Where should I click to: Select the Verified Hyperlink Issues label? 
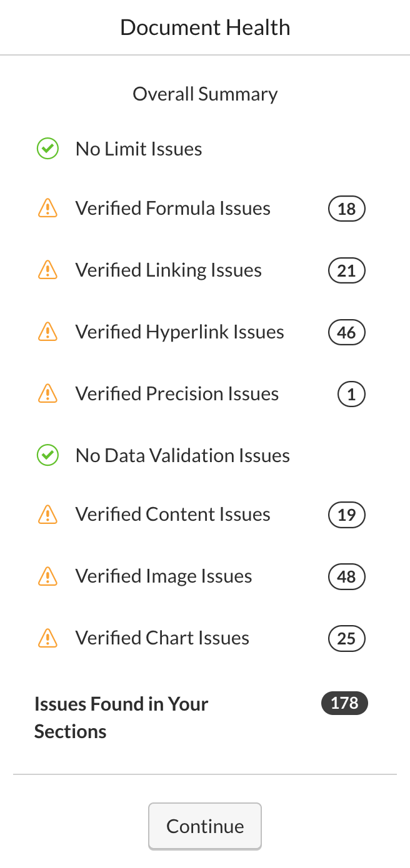coord(179,332)
